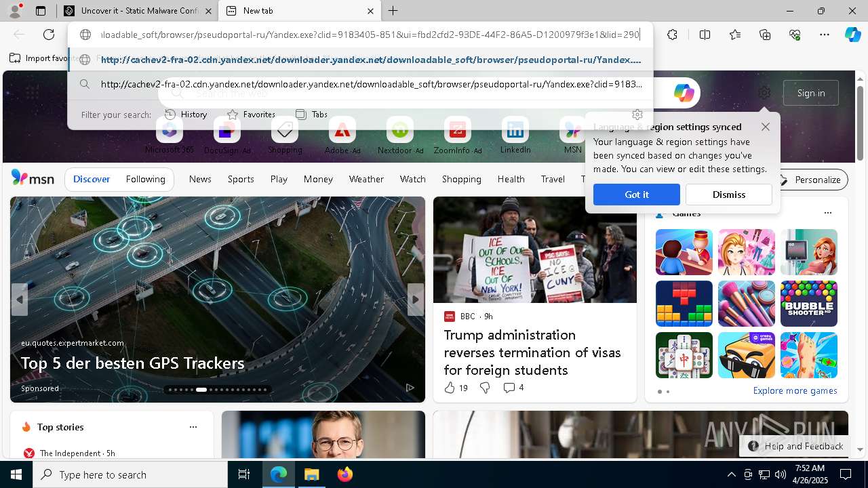This screenshot has width=868, height=488.
Task: Filter search by Tabs
Action: click(312, 115)
